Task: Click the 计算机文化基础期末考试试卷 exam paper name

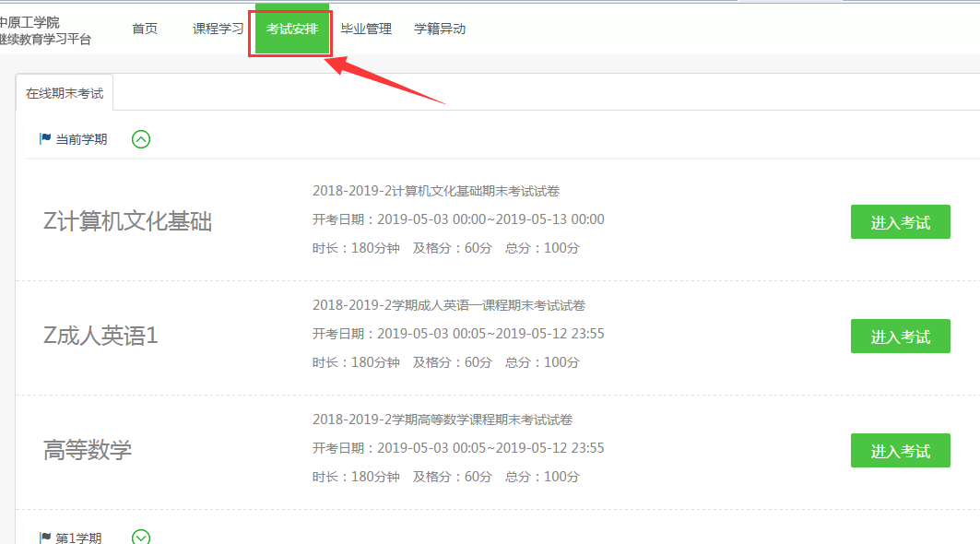Action: point(436,191)
